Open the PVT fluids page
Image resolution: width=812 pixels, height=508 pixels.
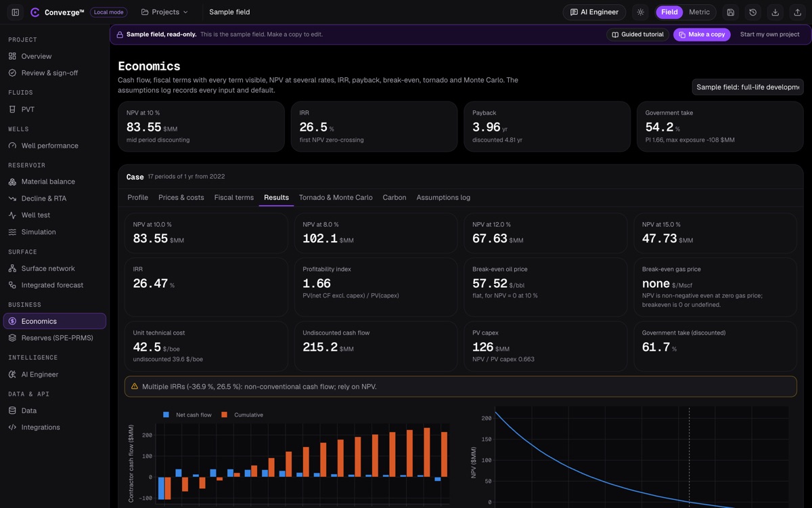[55, 109]
